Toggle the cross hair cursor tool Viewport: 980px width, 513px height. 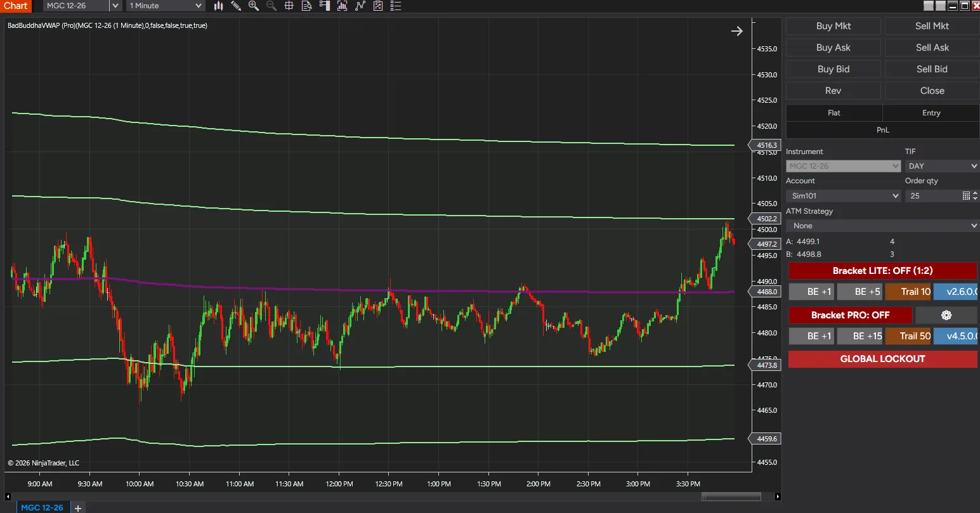[x=289, y=6]
